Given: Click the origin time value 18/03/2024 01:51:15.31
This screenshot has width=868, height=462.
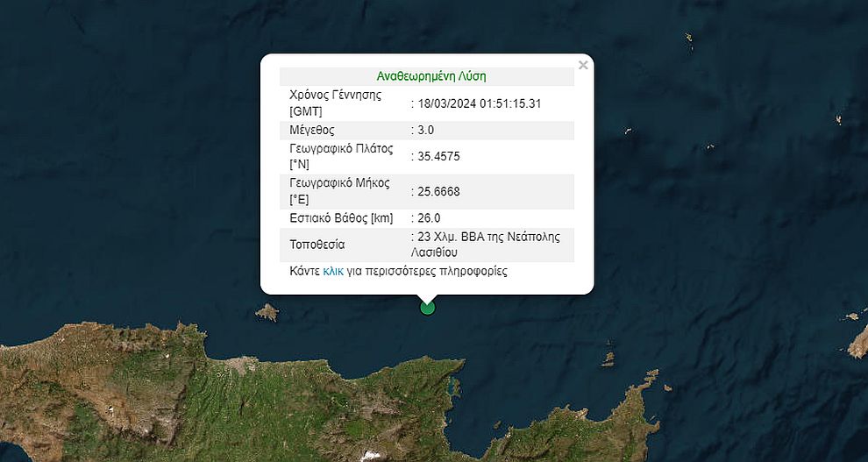Looking at the screenshot, I should coord(479,103).
